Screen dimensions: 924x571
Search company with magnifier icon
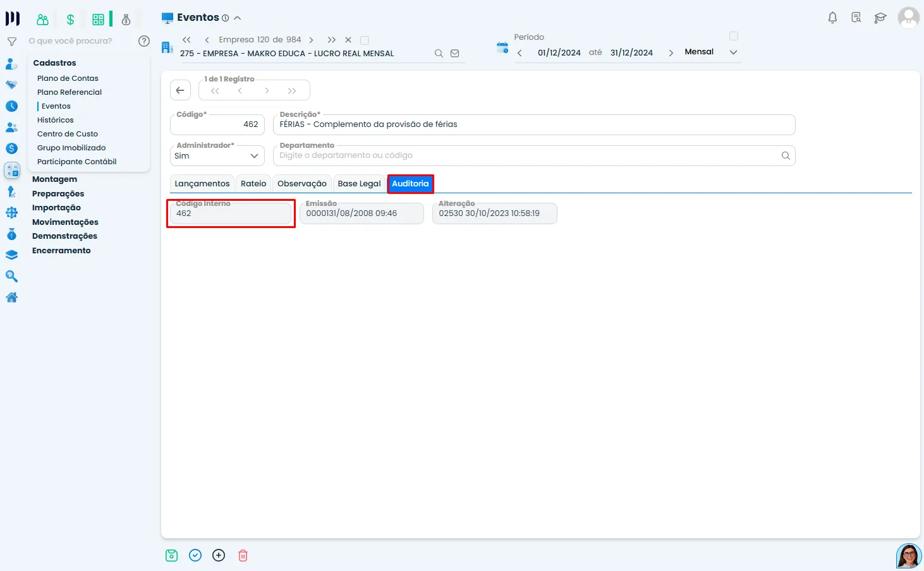pyautogui.click(x=439, y=54)
